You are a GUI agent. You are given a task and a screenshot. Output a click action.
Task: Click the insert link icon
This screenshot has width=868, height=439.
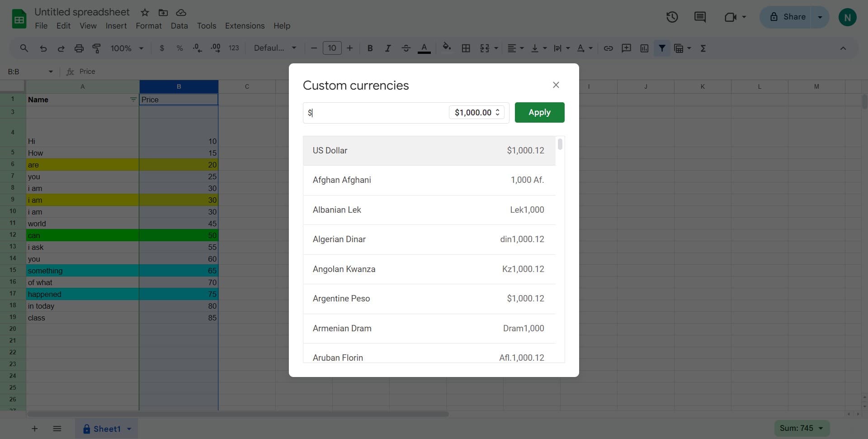click(608, 48)
